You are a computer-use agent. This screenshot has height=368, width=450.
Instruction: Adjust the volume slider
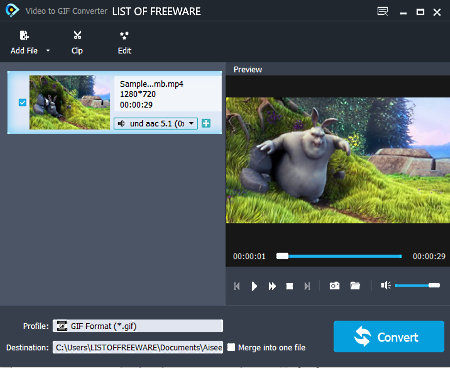[x=417, y=285]
